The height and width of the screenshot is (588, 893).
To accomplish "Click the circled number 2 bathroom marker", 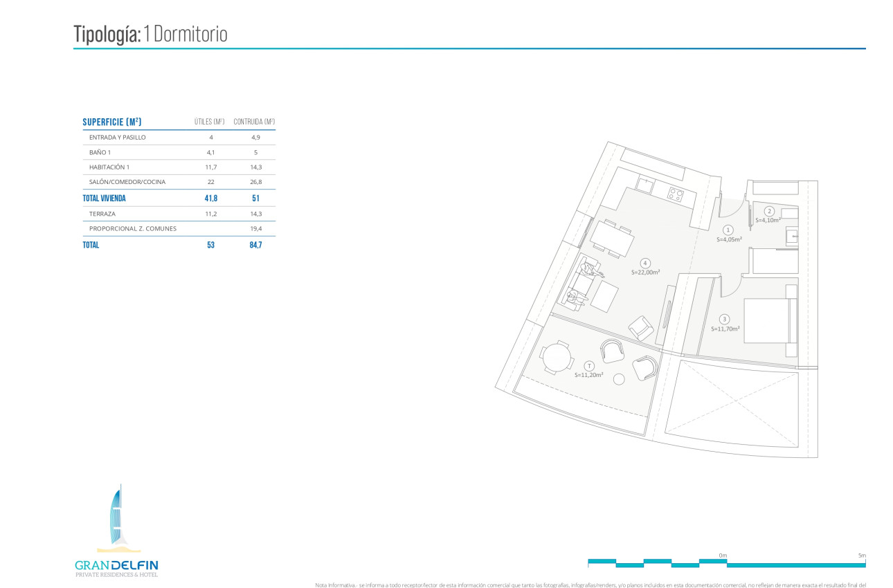I will [768, 212].
